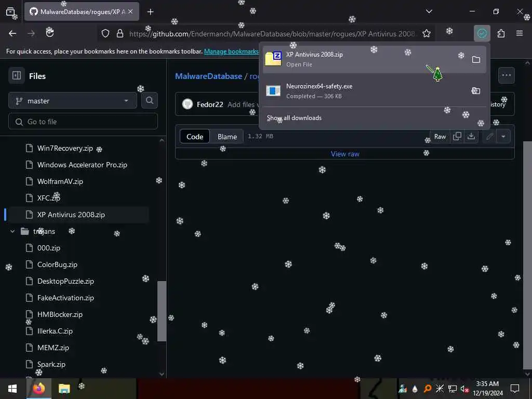This screenshot has width=532, height=399.
Task: Select WolframAV.zip in file tree
Action: coord(60,181)
